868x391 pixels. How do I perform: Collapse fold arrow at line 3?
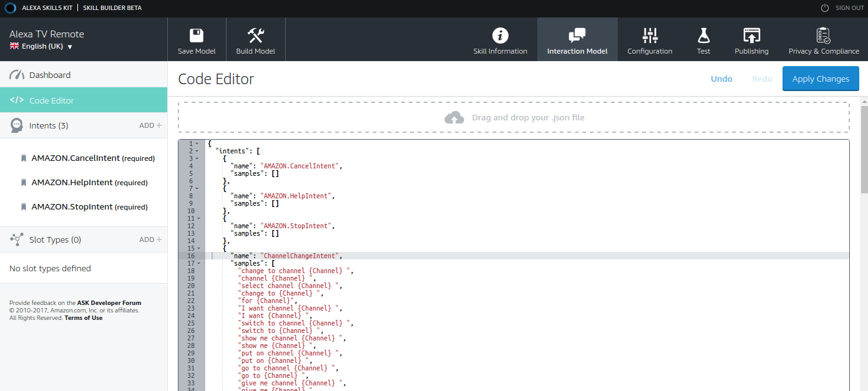(197, 158)
